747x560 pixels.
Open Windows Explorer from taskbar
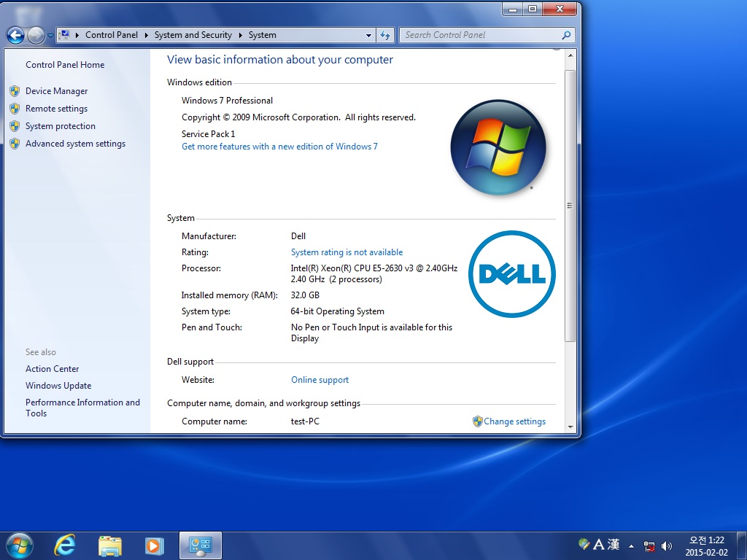coord(110,545)
